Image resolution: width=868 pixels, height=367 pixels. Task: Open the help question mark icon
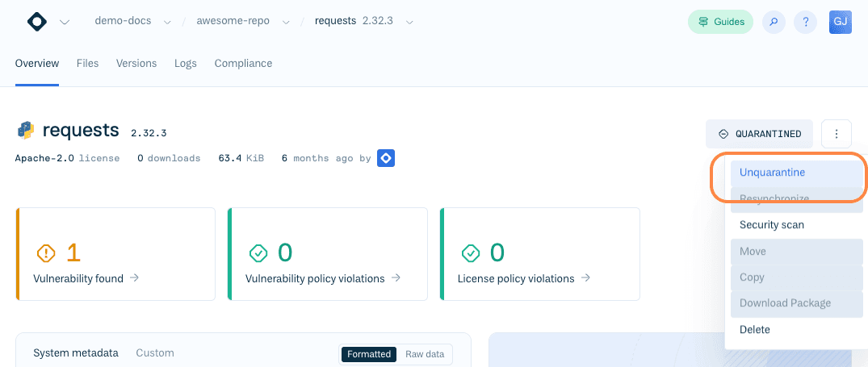806,22
